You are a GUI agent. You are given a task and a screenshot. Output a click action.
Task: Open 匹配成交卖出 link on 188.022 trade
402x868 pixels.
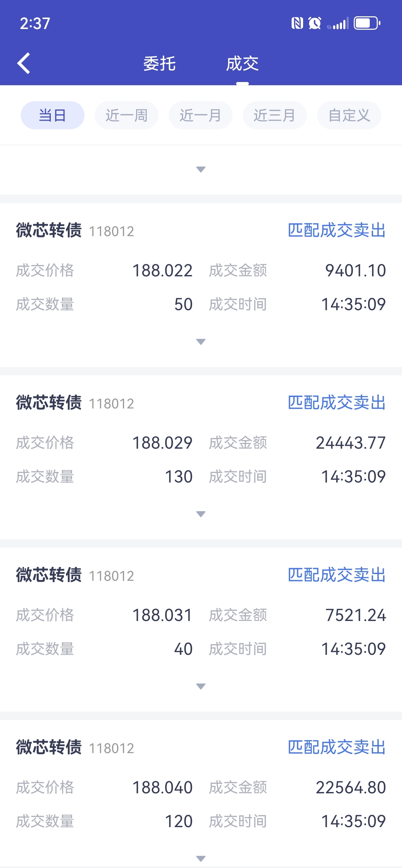pos(337,230)
